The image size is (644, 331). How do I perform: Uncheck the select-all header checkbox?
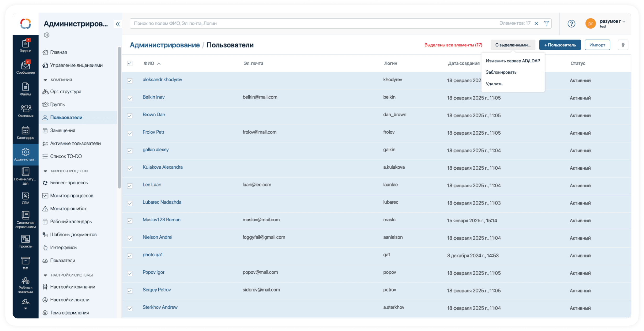130,63
